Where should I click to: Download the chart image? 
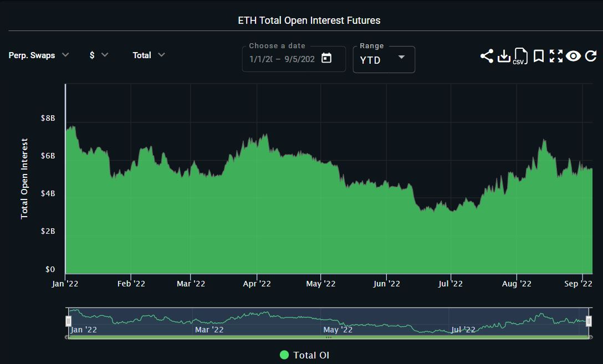point(504,56)
